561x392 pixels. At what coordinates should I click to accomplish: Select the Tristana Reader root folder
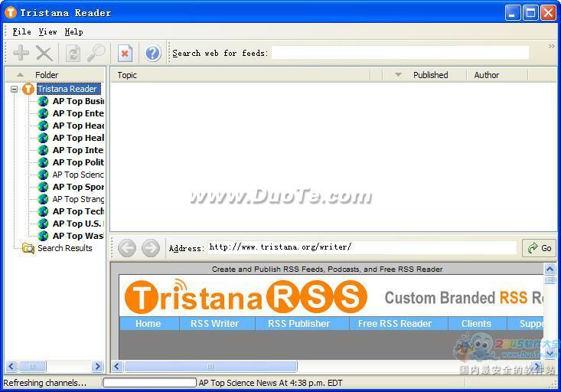[67, 89]
